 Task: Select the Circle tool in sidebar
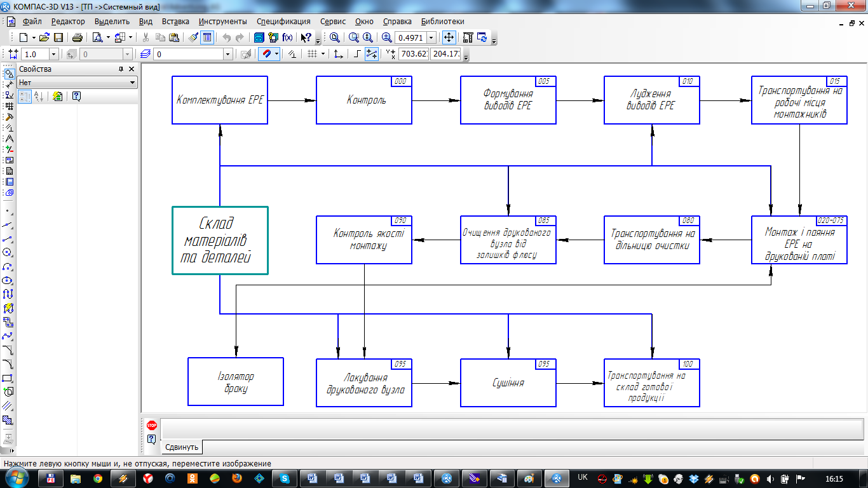pyautogui.click(x=8, y=252)
